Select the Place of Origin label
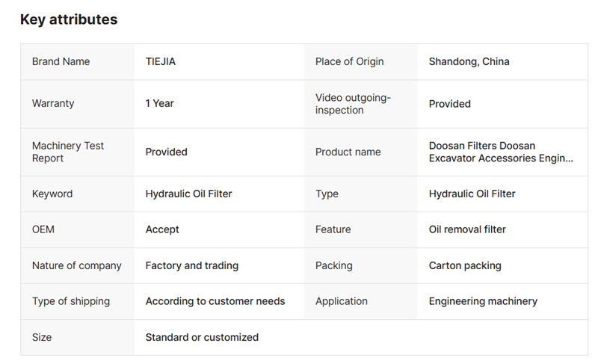598x364 pixels. 349,62
